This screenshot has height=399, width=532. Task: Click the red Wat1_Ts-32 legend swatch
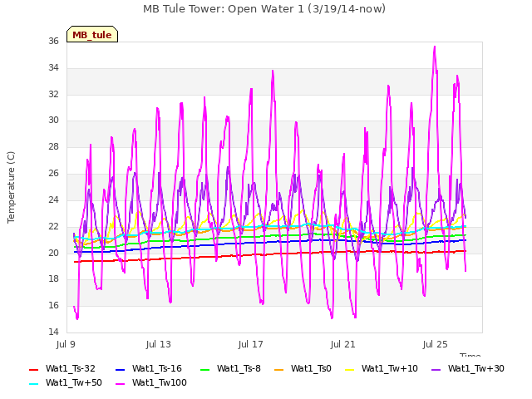click(x=34, y=369)
